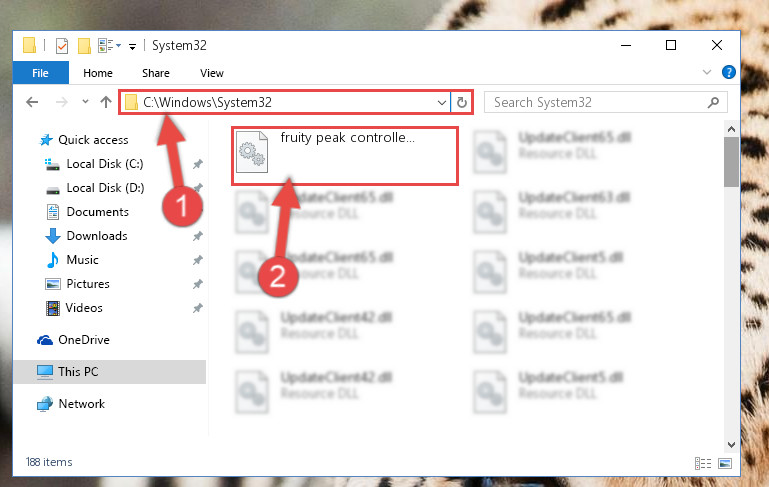769x487 pixels.
Task: Open the File menu
Action: pyautogui.click(x=41, y=73)
